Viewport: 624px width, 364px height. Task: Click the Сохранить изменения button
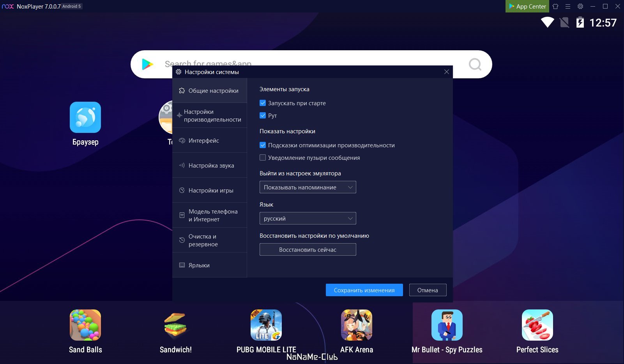pyautogui.click(x=364, y=290)
